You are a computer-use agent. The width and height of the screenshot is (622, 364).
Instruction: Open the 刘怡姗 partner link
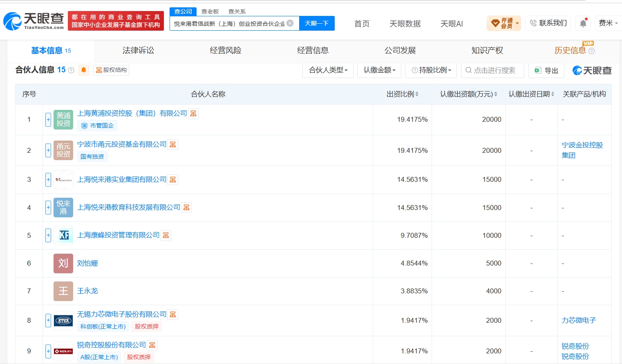(x=87, y=264)
